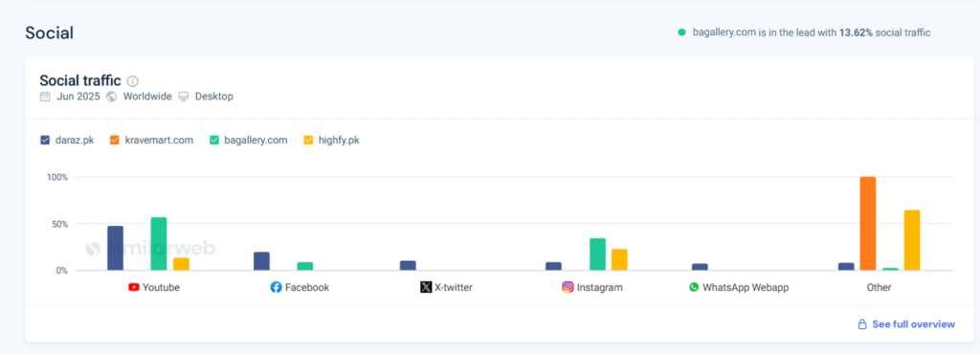Open the See full overview link

[x=913, y=324]
